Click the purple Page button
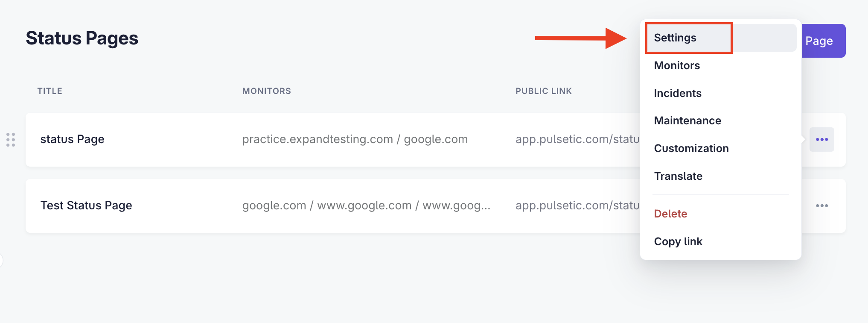The width and height of the screenshot is (868, 323). coord(824,41)
